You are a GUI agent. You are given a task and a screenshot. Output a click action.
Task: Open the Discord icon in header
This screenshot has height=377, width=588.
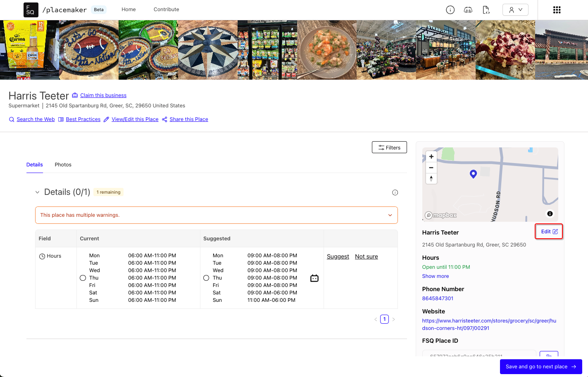click(468, 10)
